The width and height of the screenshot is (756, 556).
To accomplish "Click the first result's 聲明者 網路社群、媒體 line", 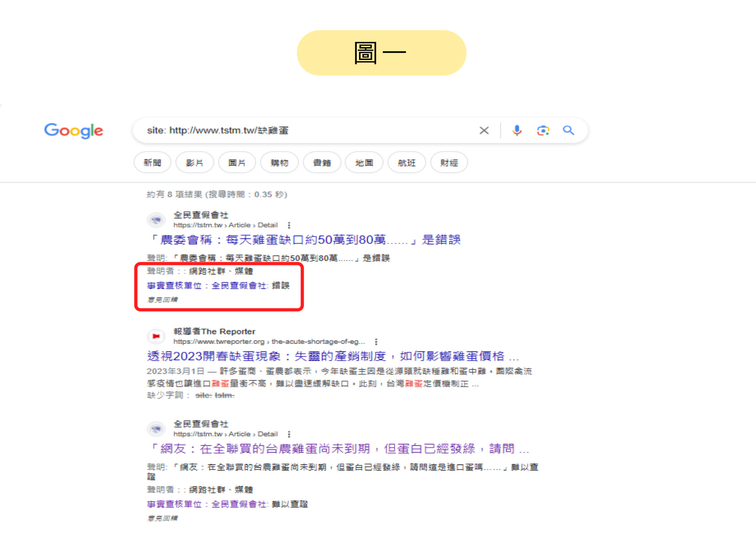I will [200, 271].
